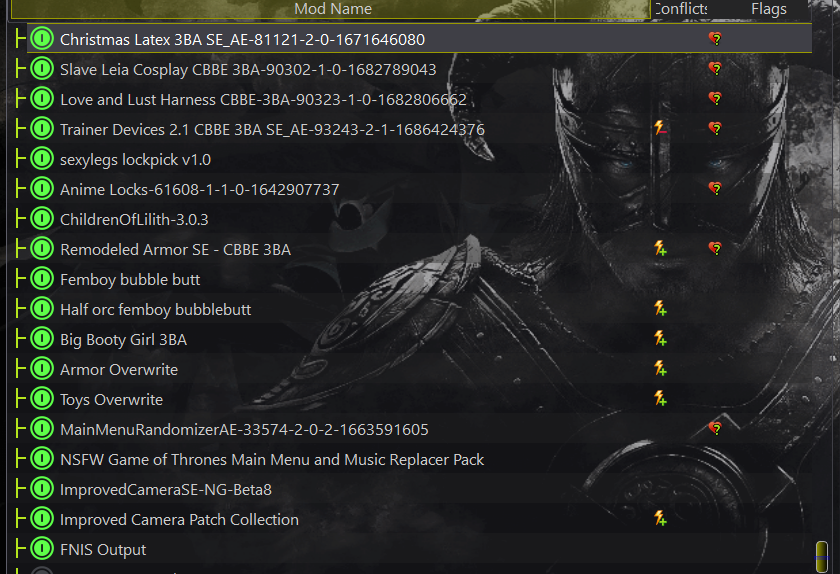Disable the ChildrenOfLilith-3.0.3 mod
This screenshot has width=840, height=574.
click(x=42, y=219)
